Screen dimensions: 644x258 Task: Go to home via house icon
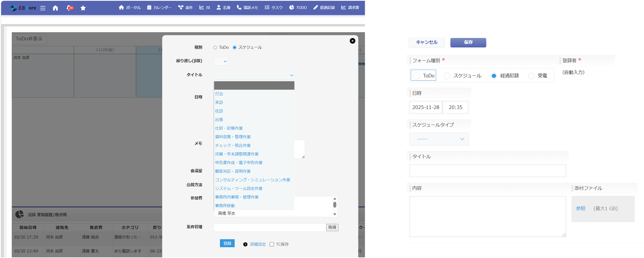pos(56,8)
